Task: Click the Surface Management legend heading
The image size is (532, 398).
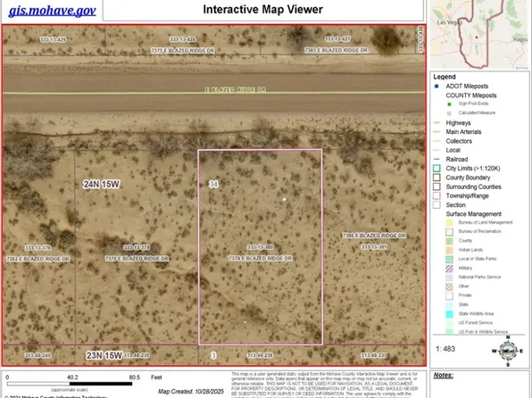Action: pyautogui.click(x=474, y=214)
